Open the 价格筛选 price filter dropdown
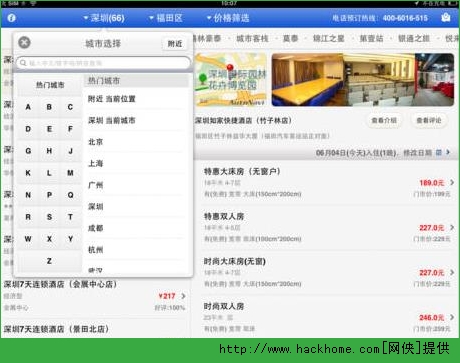The image size is (460, 363). pyautogui.click(x=228, y=18)
